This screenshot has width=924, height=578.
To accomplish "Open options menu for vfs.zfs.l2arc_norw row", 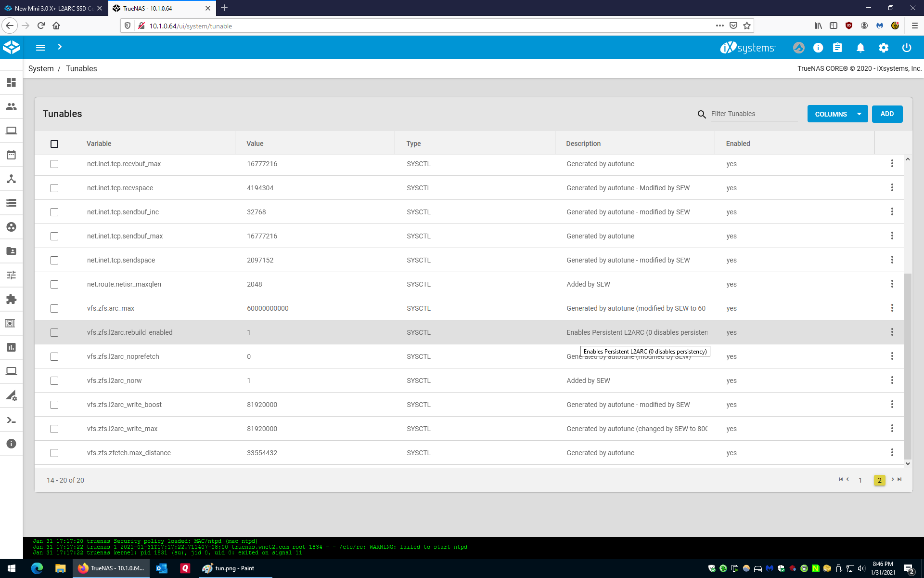I will tap(892, 381).
